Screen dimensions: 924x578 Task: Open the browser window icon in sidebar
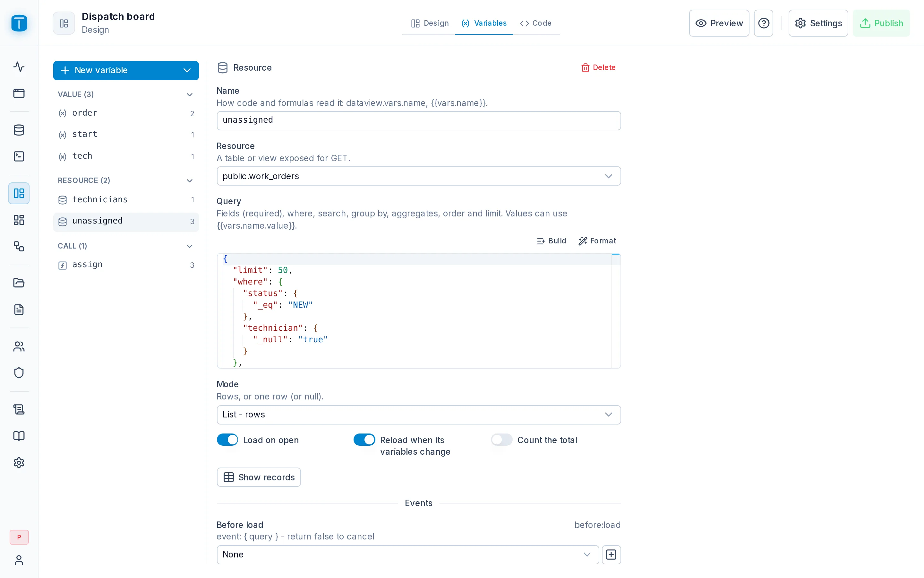19,93
